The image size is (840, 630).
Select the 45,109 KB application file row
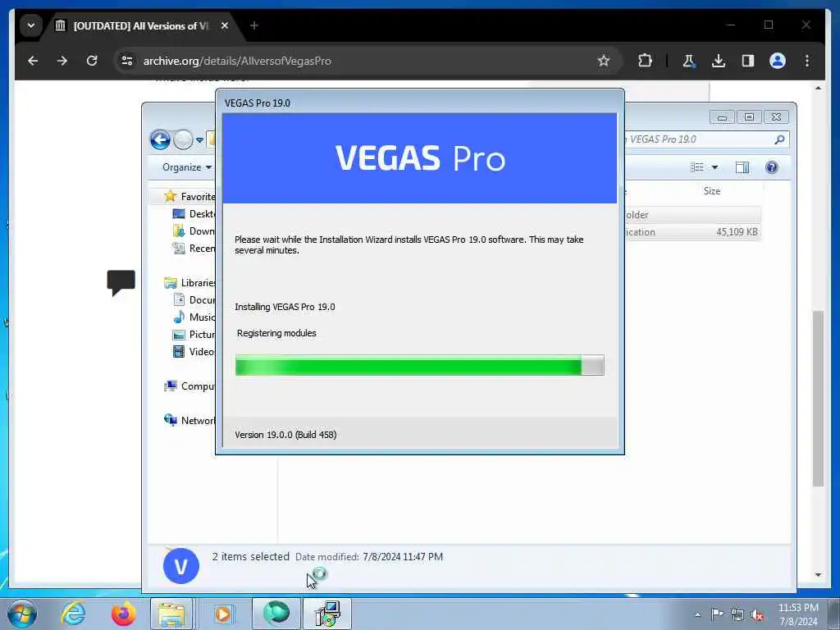pos(692,232)
